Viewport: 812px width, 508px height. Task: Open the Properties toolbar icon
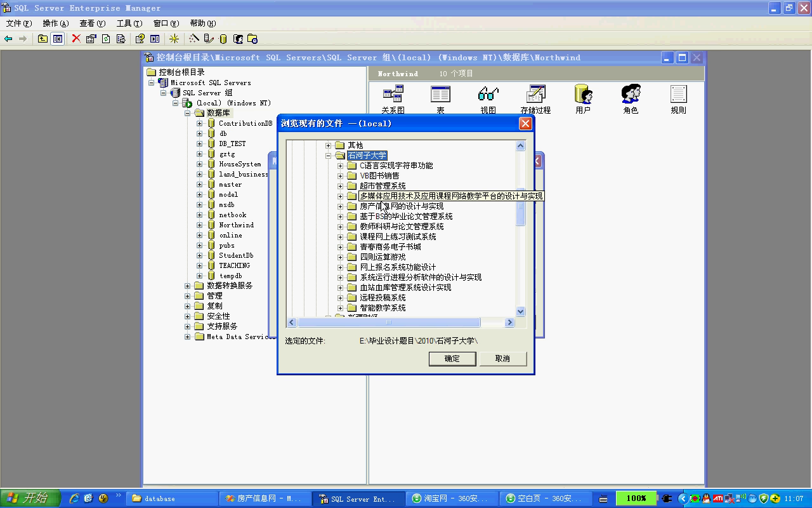pos(91,39)
